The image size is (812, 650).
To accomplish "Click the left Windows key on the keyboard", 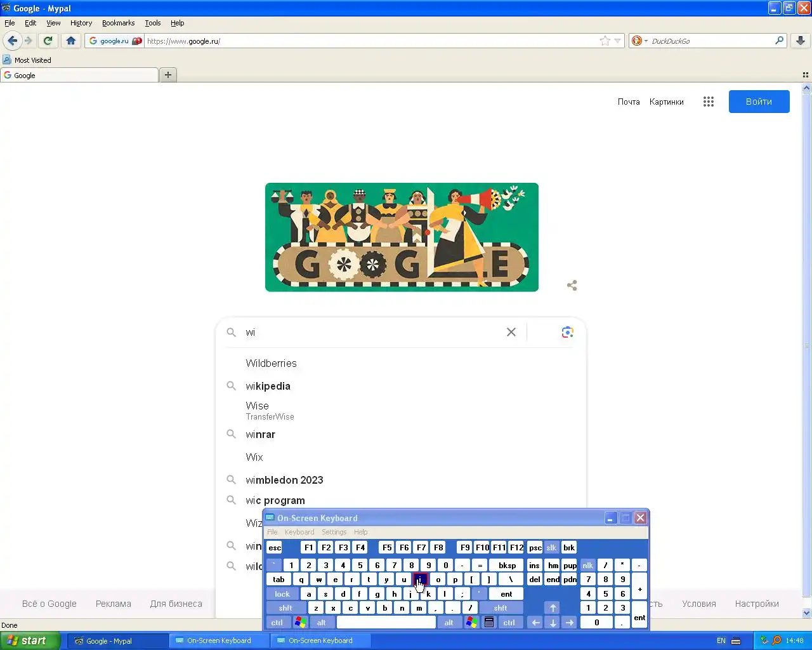I will click(301, 623).
